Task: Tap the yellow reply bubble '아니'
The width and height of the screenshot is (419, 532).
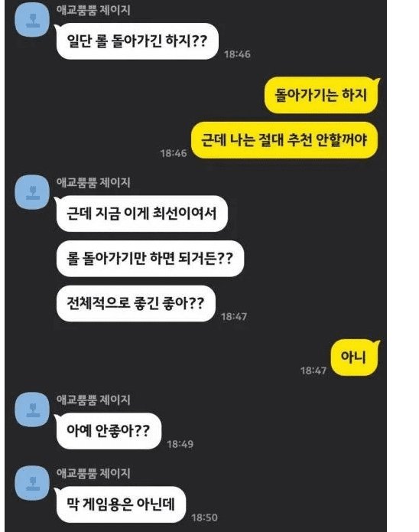Action: click(354, 357)
